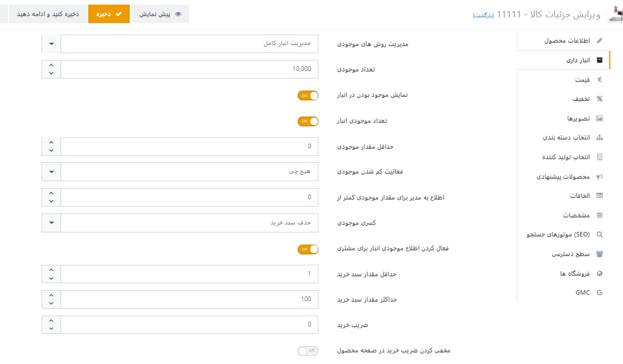Decrease اطلاع به مدیر quantity down arrow
The height and width of the screenshot is (364, 623).
(x=51, y=201)
